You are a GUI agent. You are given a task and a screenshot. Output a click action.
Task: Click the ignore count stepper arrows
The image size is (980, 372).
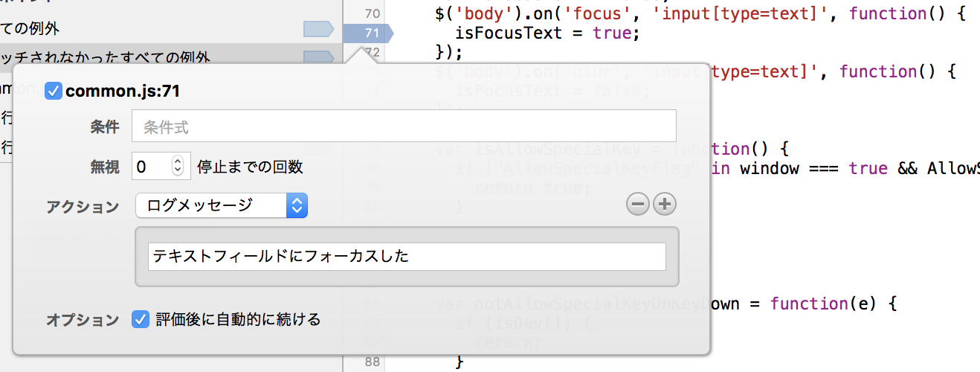click(x=177, y=166)
